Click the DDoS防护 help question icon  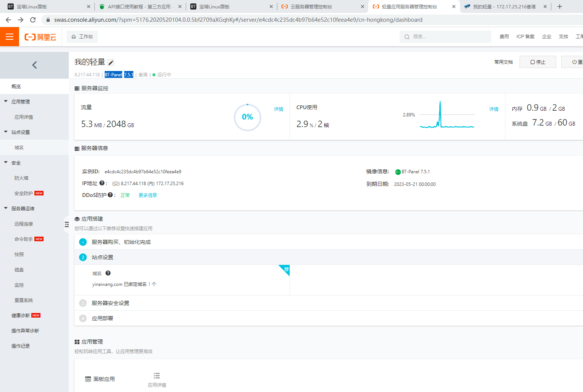coord(110,195)
